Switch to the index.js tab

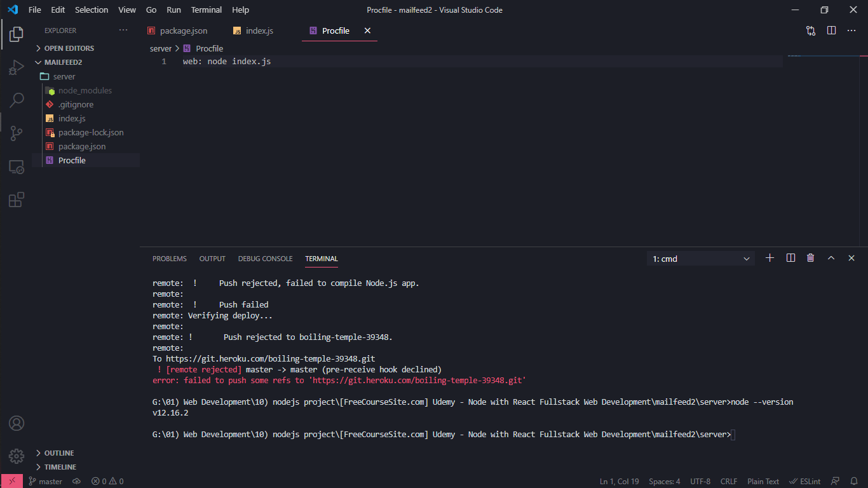pyautogui.click(x=258, y=30)
